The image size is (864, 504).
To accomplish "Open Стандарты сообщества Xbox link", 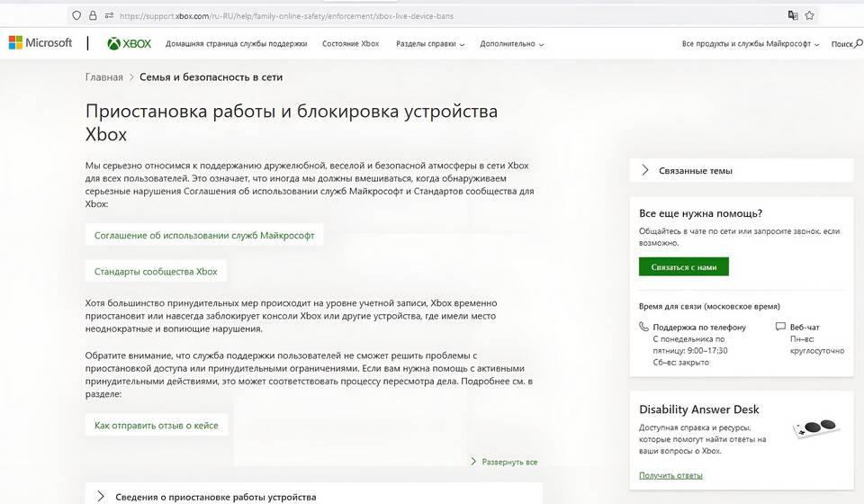I will coord(156,271).
